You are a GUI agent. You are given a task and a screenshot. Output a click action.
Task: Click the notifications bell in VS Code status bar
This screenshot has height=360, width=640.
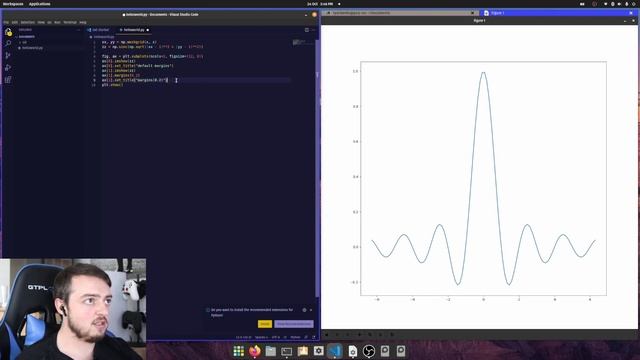point(314,337)
